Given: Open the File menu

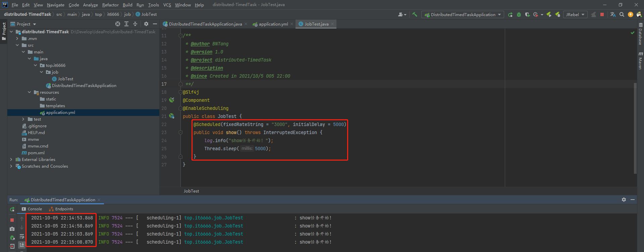Looking at the screenshot, I should click(x=15, y=5).
